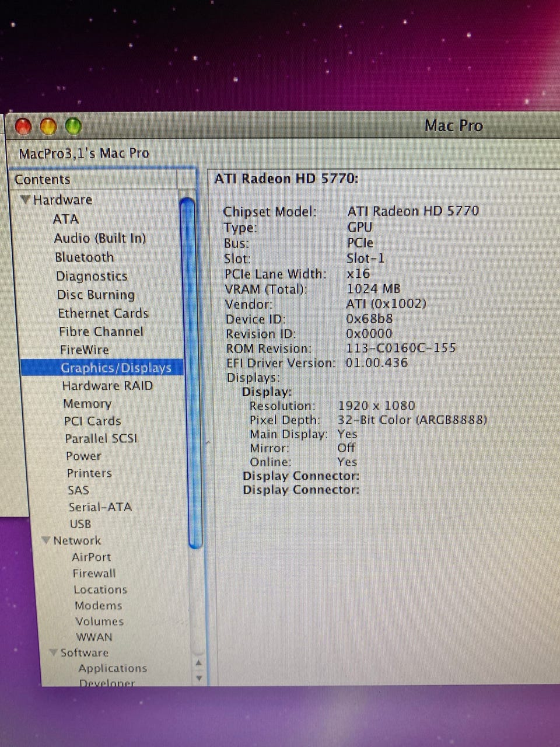560x747 pixels.
Task: Select Locations under Network
Action: [100, 590]
